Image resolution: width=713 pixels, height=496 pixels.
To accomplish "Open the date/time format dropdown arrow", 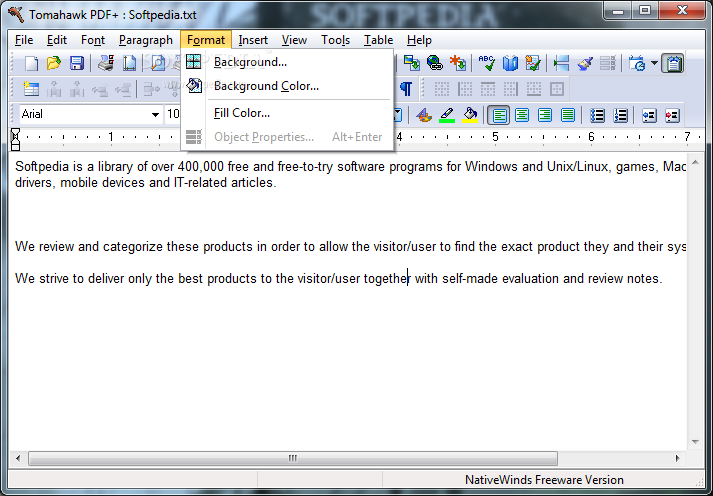I will [654, 63].
